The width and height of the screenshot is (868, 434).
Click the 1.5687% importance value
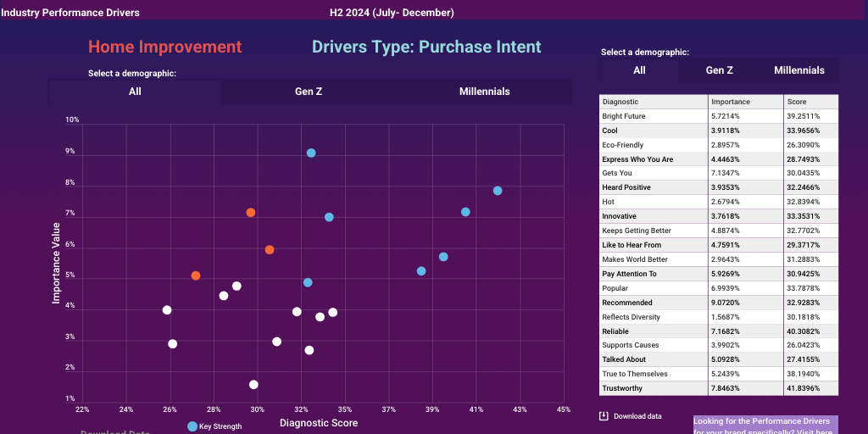726,317
